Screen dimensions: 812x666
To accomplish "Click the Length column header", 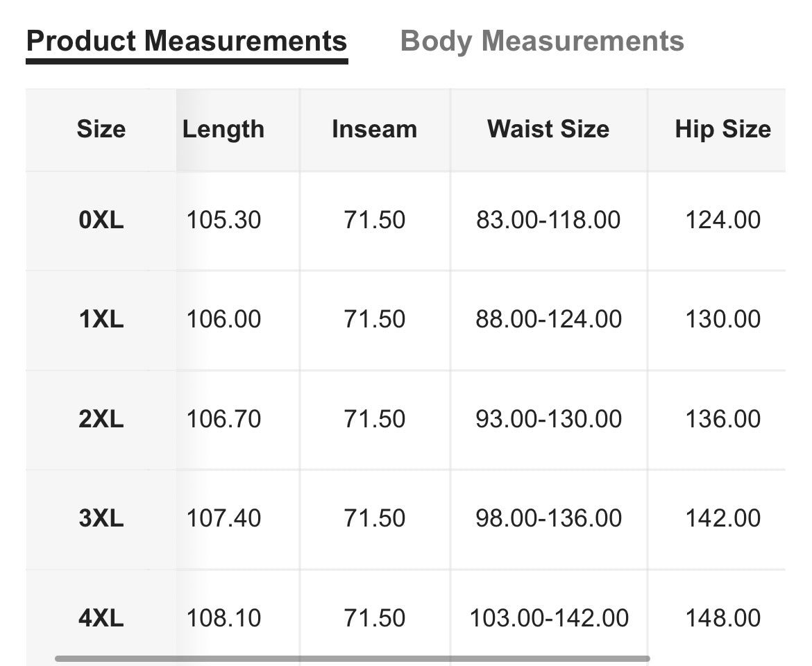I will pos(223,129).
